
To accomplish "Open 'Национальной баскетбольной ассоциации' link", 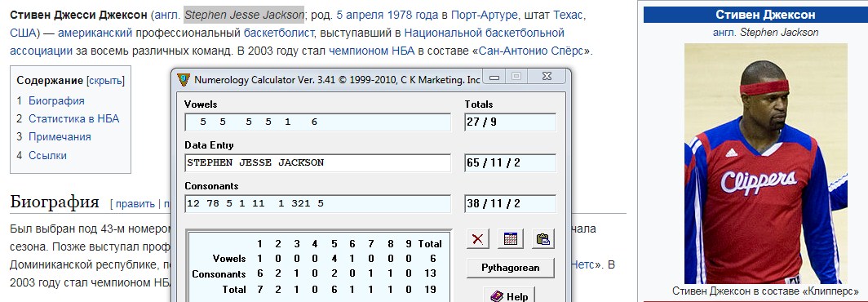I will (485, 33).
